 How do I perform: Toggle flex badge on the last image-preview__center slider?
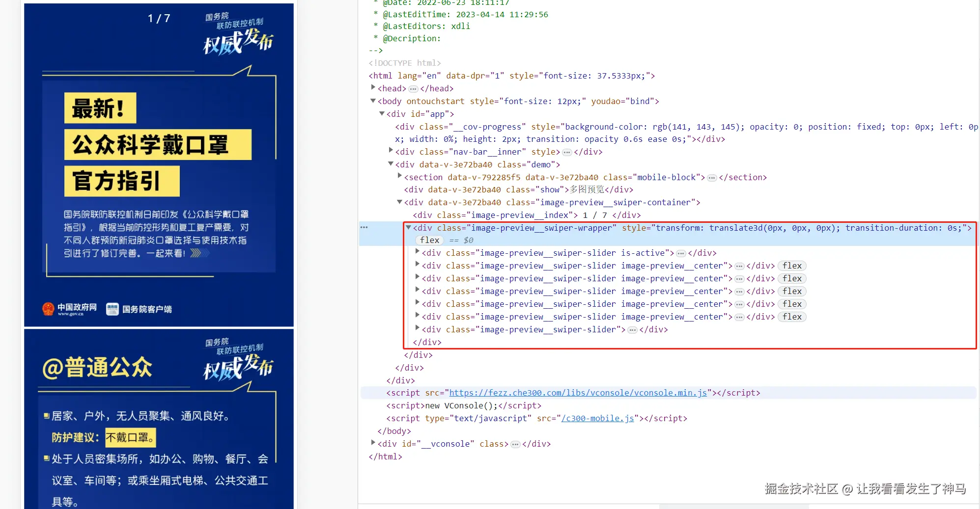coord(792,317)
